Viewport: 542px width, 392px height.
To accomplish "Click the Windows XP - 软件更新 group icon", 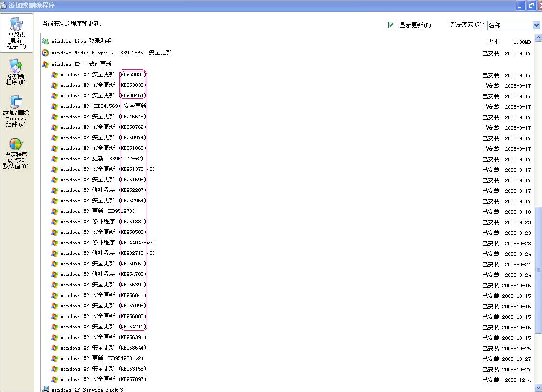I will coord(45,64).
